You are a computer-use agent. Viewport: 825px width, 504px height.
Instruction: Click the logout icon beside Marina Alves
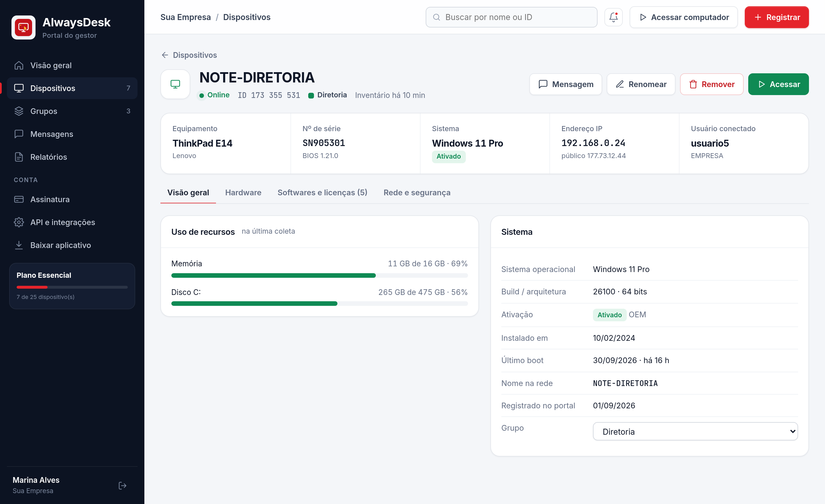123,485
